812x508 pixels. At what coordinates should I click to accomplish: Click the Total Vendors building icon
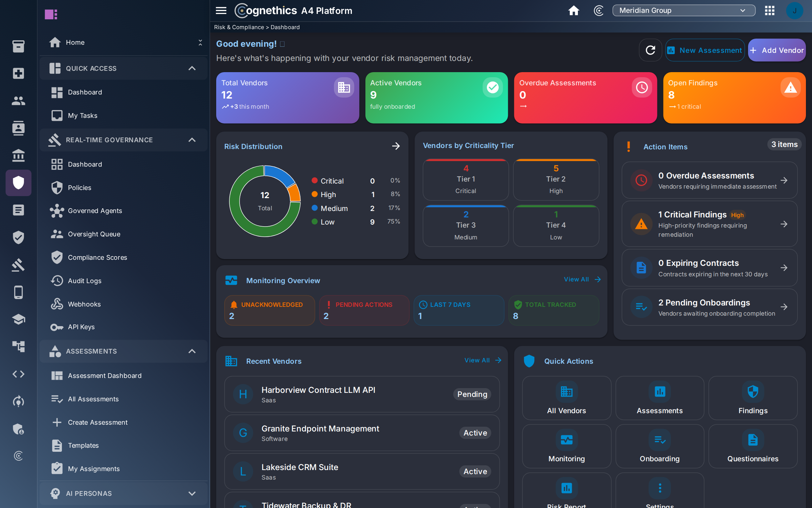tap(344, 87)
